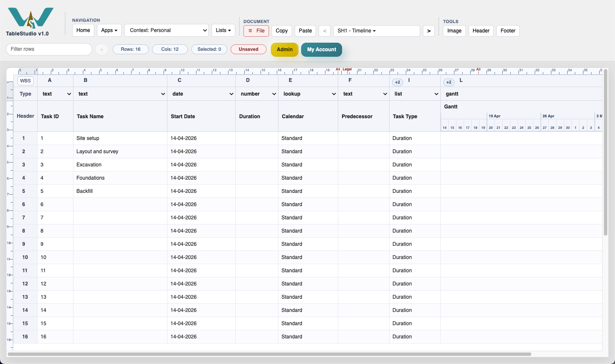Image resolution: width=615 pixels, height=364 pixels.
Task: Open the Lists dropdown
Action: pyautogui.click(x=223, y=30)
